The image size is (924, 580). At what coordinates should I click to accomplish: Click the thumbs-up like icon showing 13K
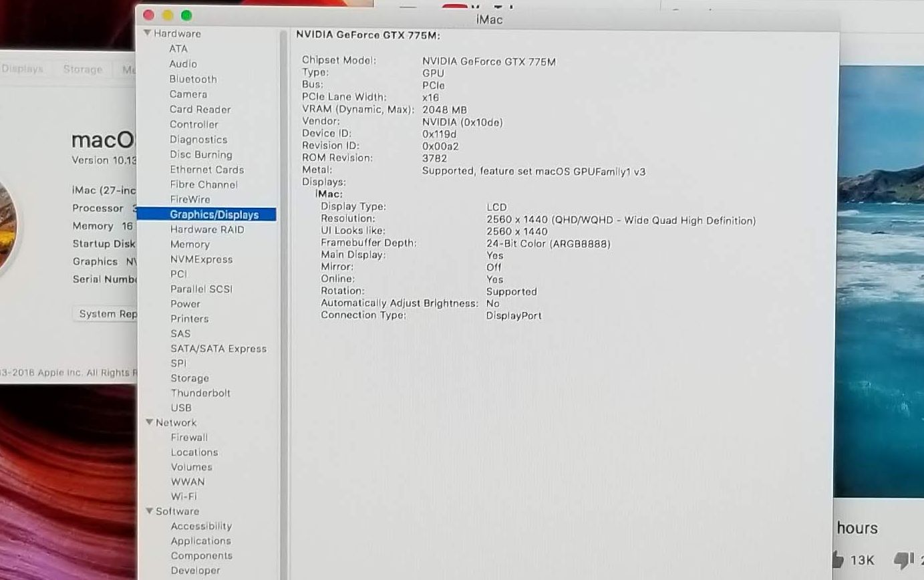[837, 559]
